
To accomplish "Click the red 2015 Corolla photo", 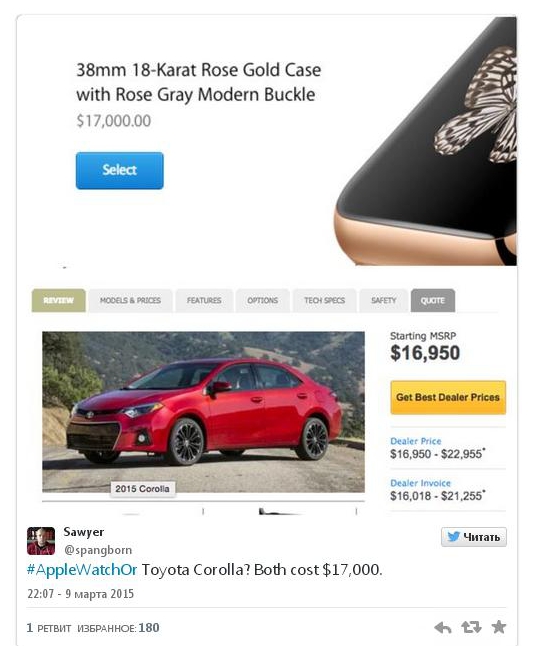I will pyautogui.click(x=203, y=412).
